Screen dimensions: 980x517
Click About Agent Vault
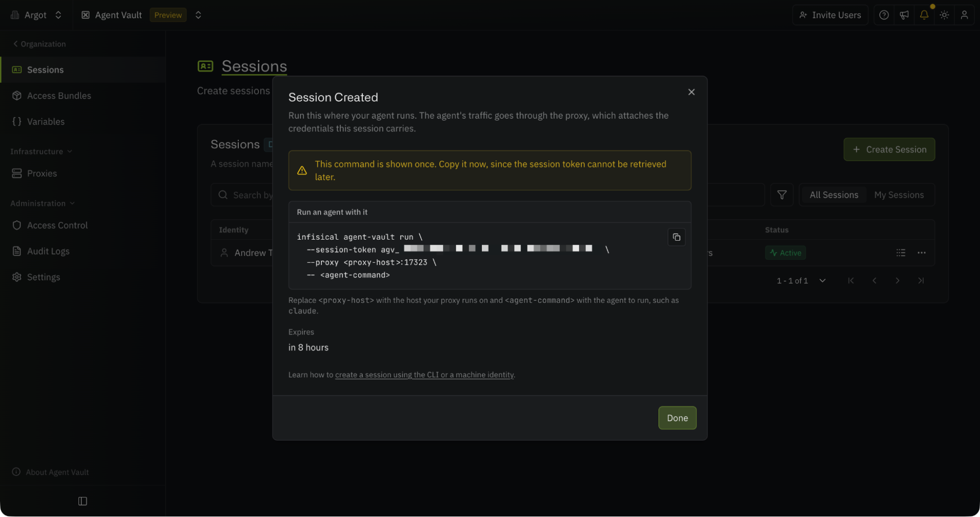pyautogui.click(x=50, y=472)
